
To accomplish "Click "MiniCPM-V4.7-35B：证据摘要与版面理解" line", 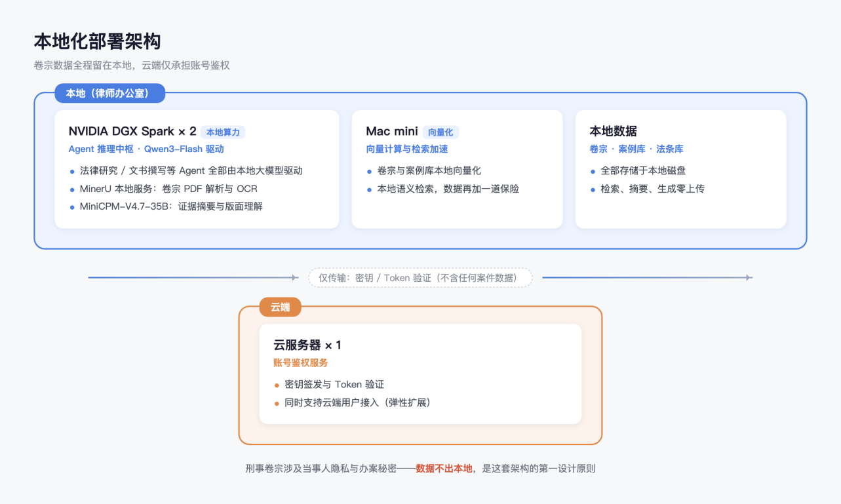I will click(171, 206).
